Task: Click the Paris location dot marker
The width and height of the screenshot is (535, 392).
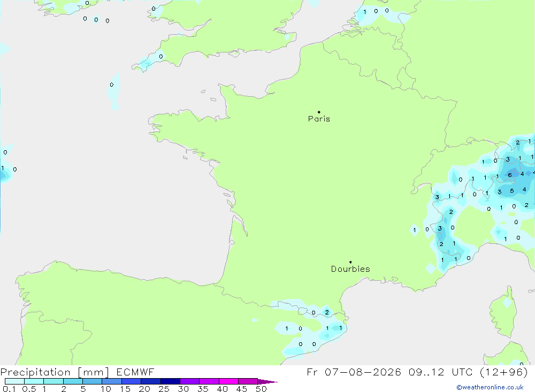Action: 319,112
